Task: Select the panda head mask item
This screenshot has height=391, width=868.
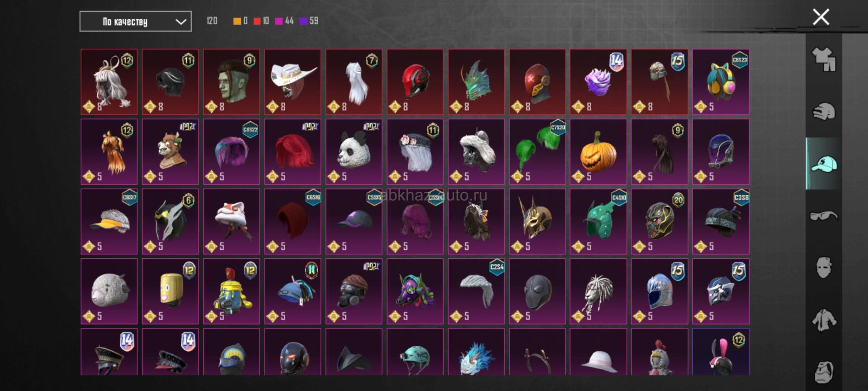Action: (x=354, y=152)
